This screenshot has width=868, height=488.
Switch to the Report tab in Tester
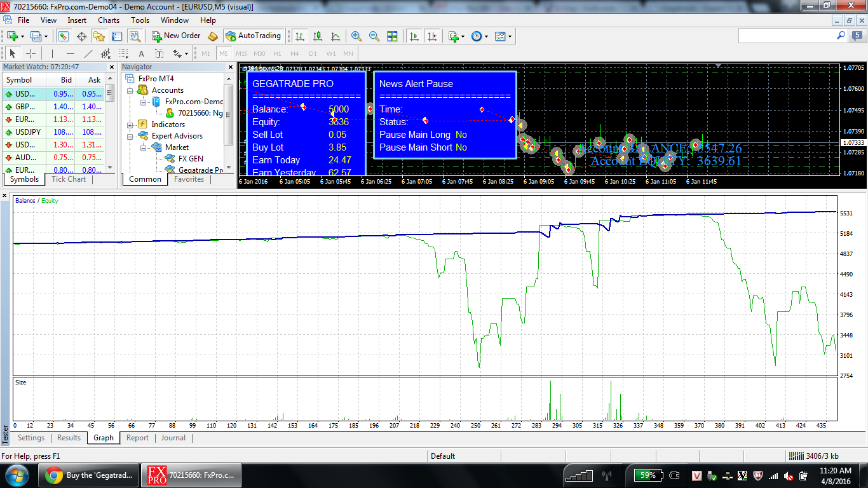137,438
